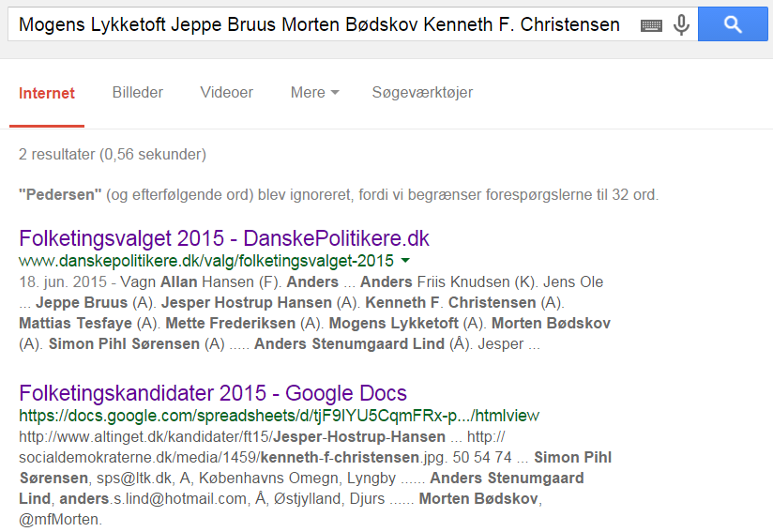Viewport: 773px width, 532px height.
Task: Click the "@mfMorten" text in second snippet
Action: [60, 519]
